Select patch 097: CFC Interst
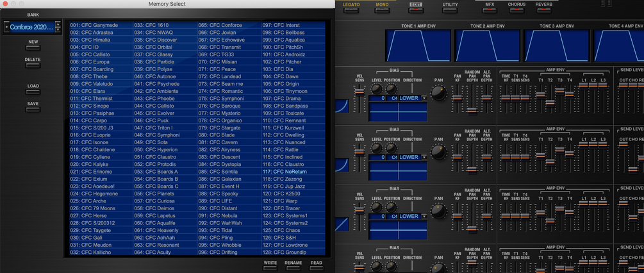Image resolution: width=644 pixels, height=273 pixels. pyautogui.click(x=293, y=25)
